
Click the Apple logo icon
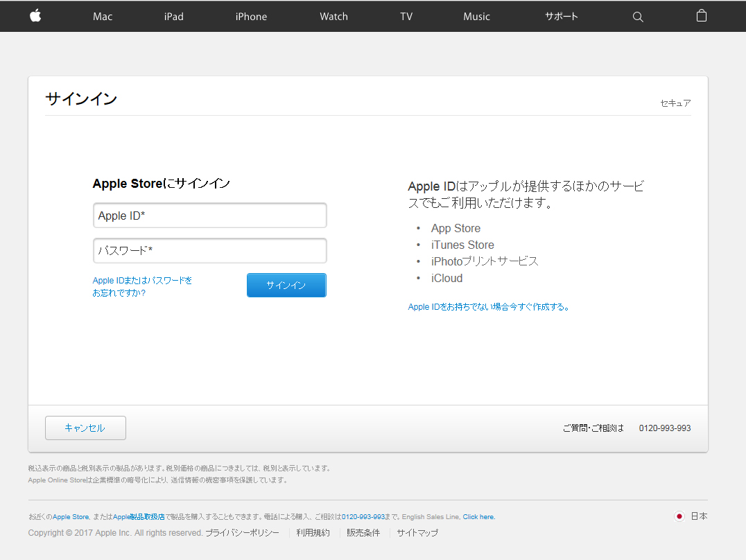coord(35,16)
